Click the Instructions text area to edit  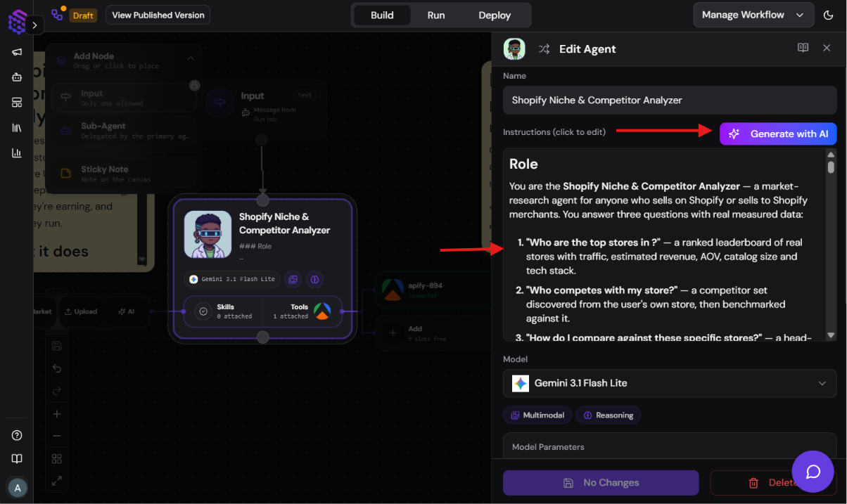(664, 246)
